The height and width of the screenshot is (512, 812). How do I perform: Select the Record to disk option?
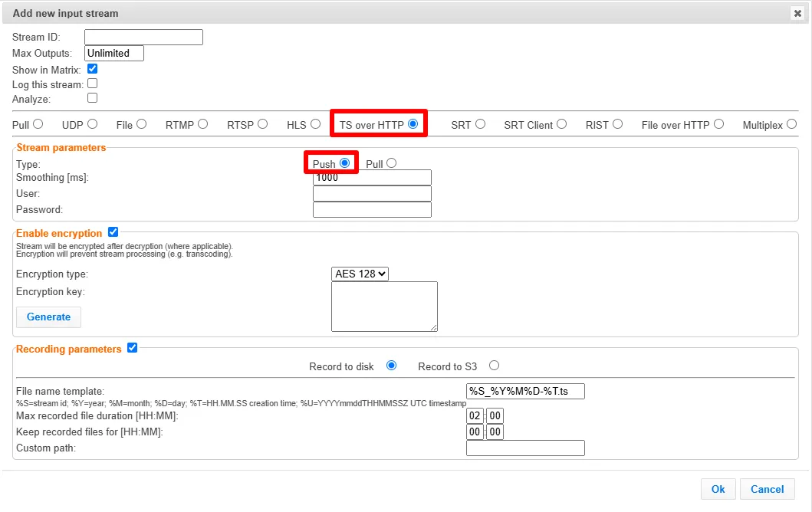coord(392,366)
